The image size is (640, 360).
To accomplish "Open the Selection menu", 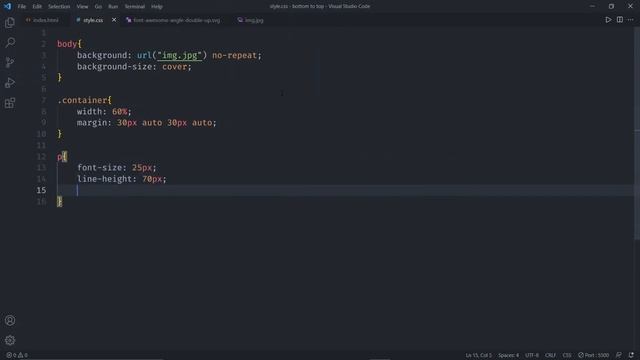I will coord(59,7).
